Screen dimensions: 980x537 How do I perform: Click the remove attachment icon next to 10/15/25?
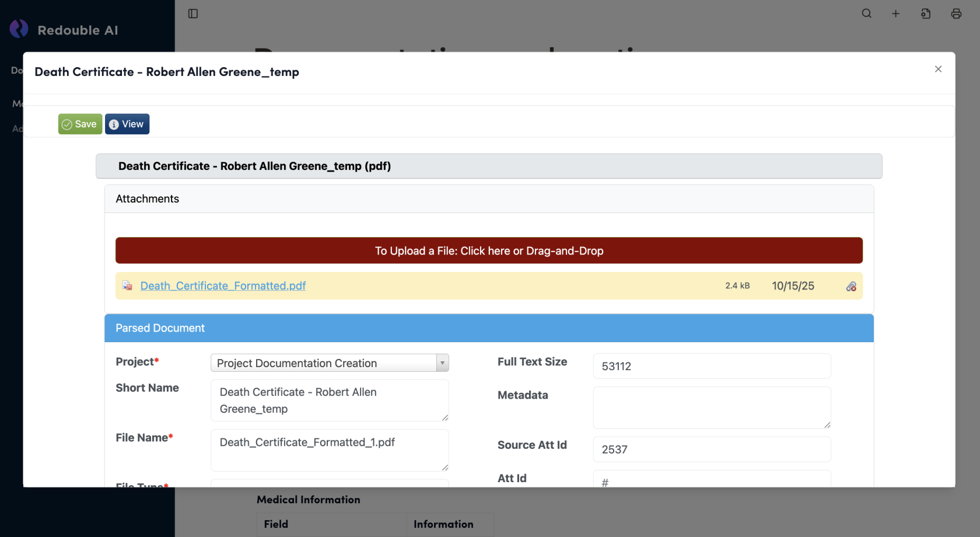click(851, 286)
